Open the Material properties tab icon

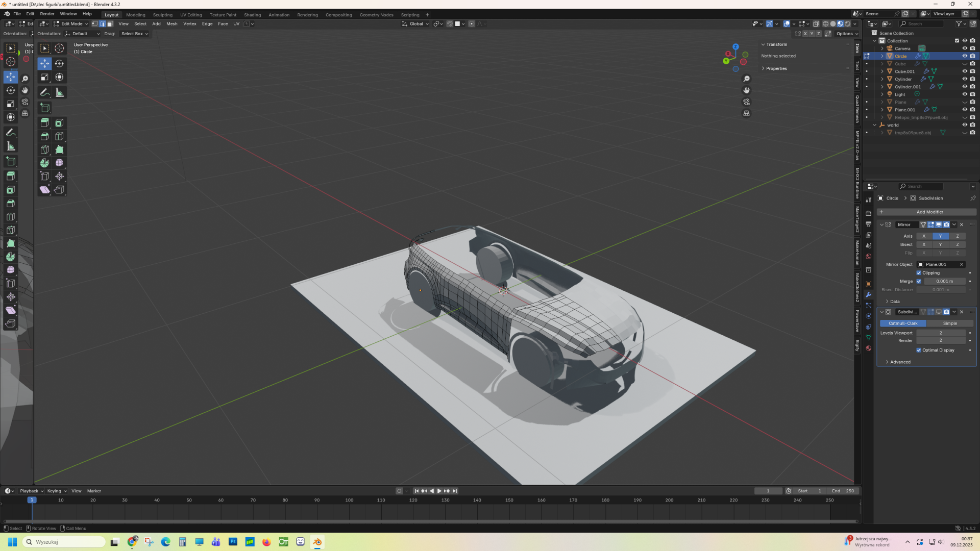(x=868, y=348)
